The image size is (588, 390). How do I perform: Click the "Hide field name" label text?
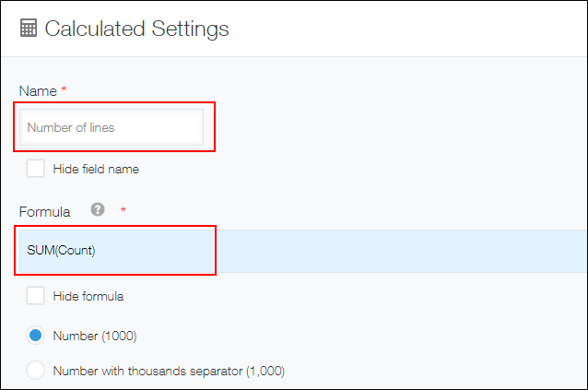pos(96,170)
